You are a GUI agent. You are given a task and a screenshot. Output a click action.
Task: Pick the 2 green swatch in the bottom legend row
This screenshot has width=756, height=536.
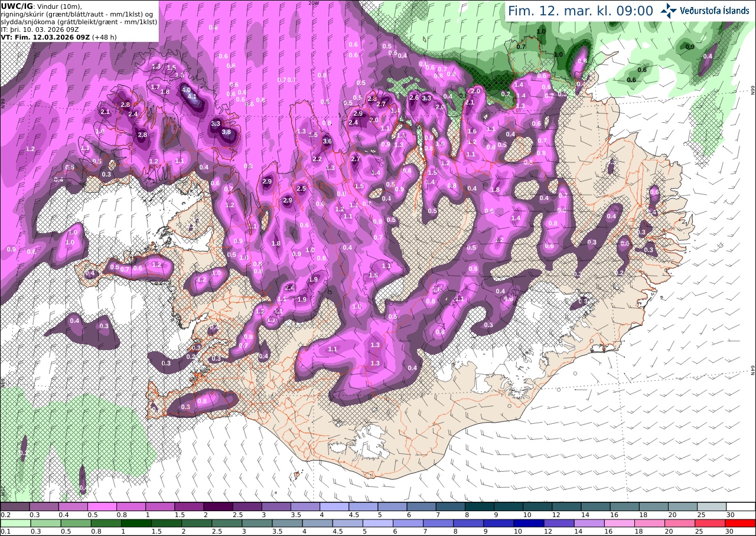[x=197, y=523]
